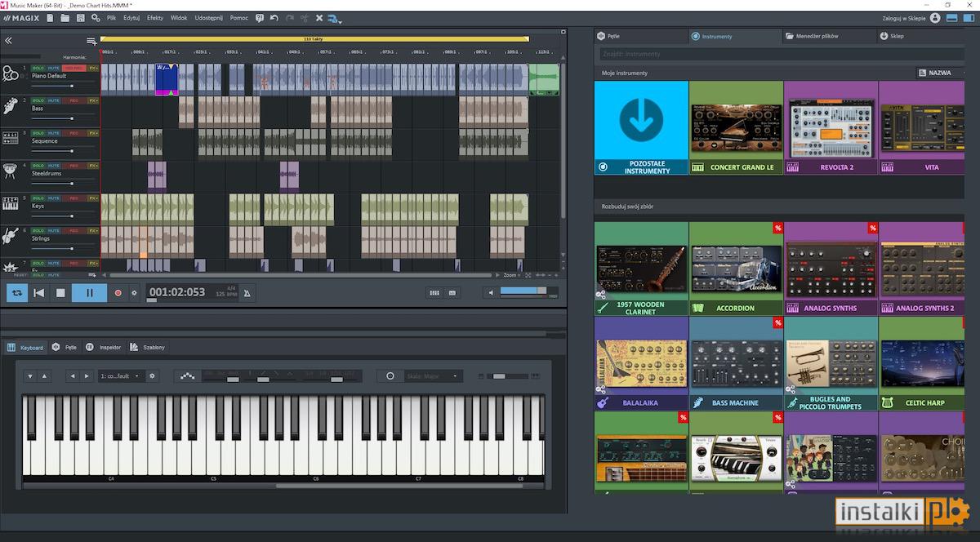Open the Inspektor tab in the lower panel

[103, 347]
